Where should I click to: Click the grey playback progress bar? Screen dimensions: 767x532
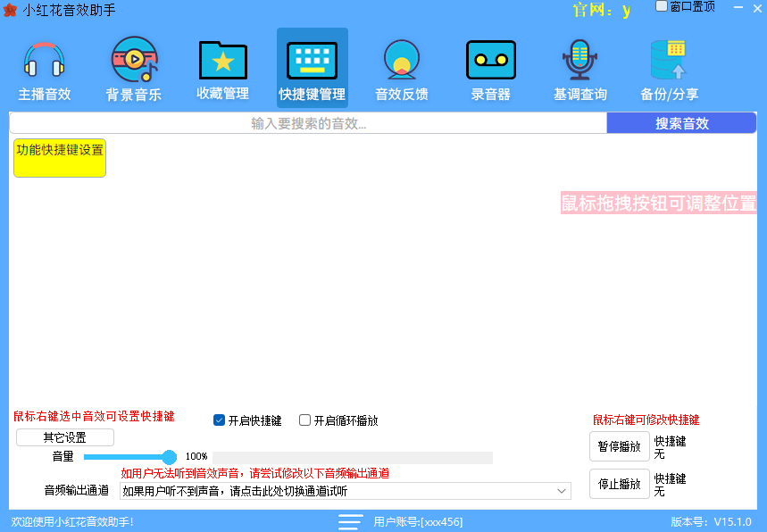tap(352, 457)
